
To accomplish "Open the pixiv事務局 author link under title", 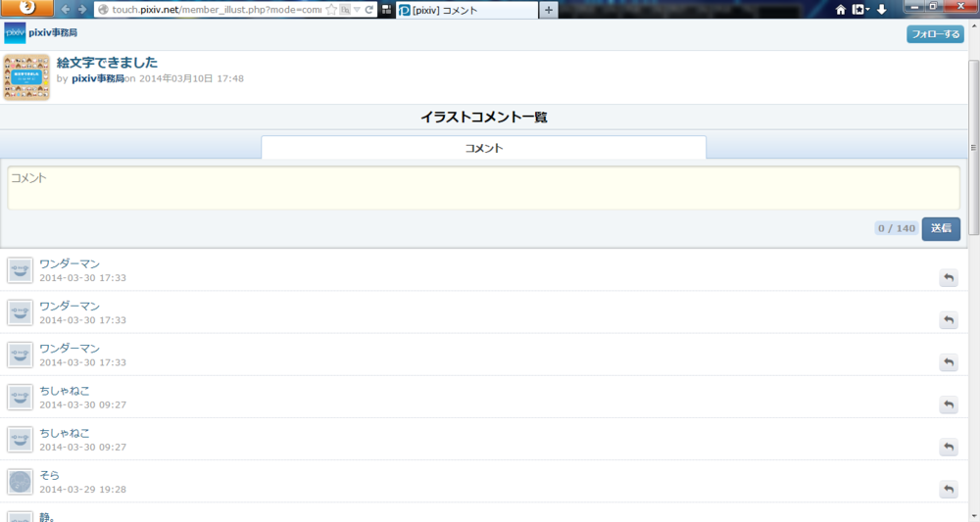I will click(x=97, y=78).
